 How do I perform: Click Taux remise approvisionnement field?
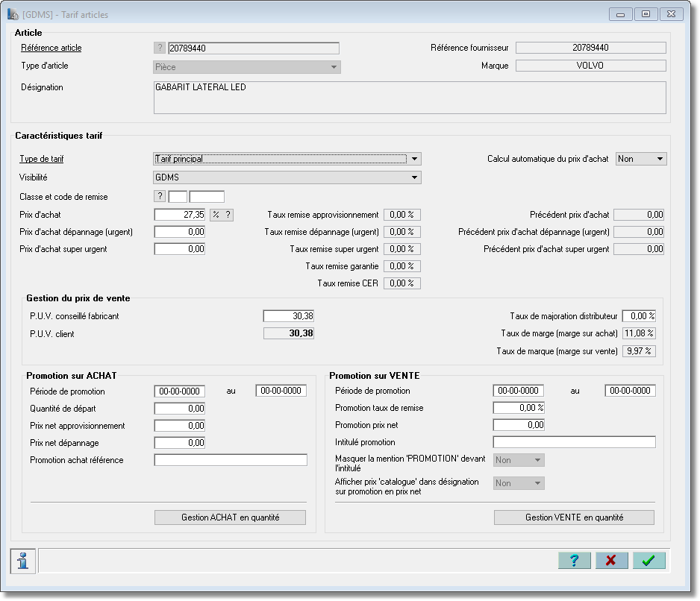401,215
